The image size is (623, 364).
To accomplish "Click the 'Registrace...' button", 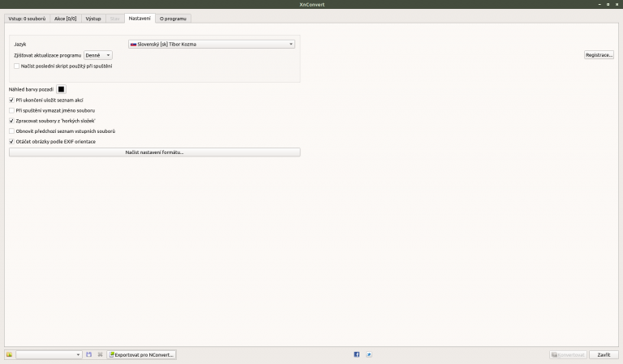I will pyautogui.click(x=599, y=55).
